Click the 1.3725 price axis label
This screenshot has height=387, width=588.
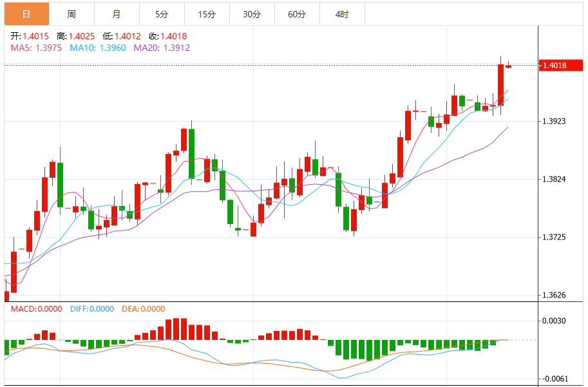click(x=555, y=237)
